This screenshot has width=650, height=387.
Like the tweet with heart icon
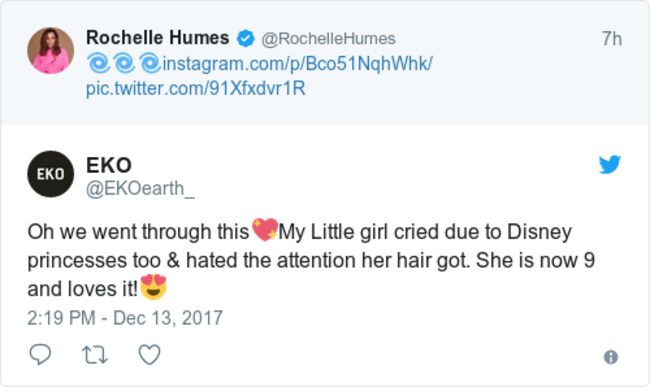click(149, 355)
